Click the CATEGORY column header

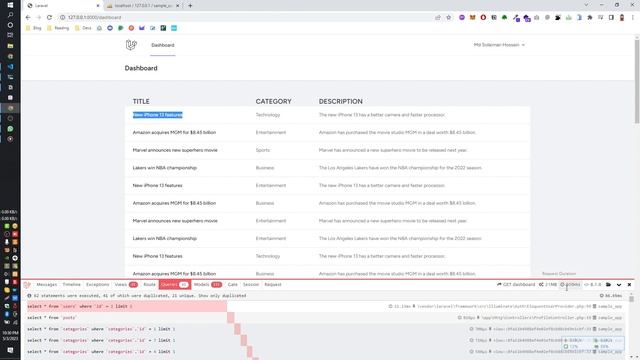click(x=273, y=101)
